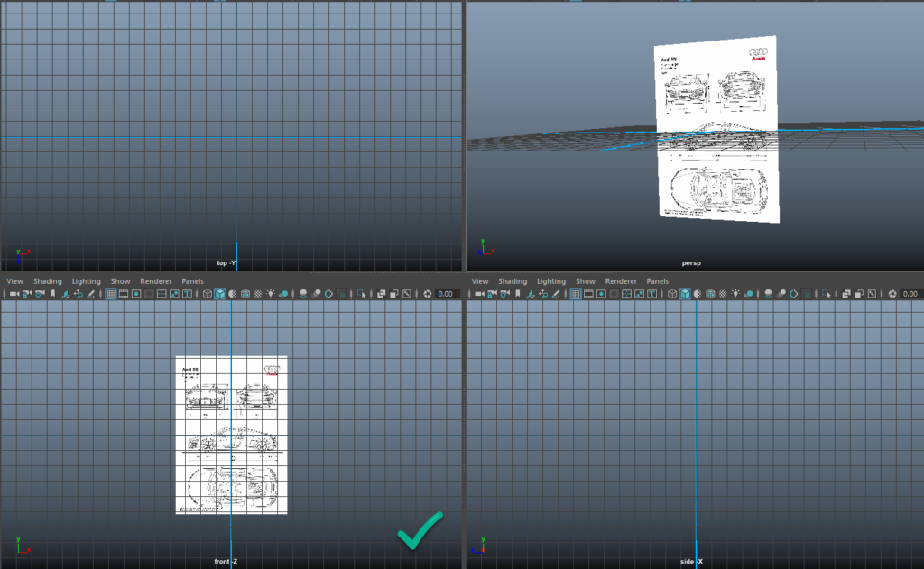Toggle Resolution Gate in side view toolbar
Screen dimensions: 924x569
[x=601, y=294]
